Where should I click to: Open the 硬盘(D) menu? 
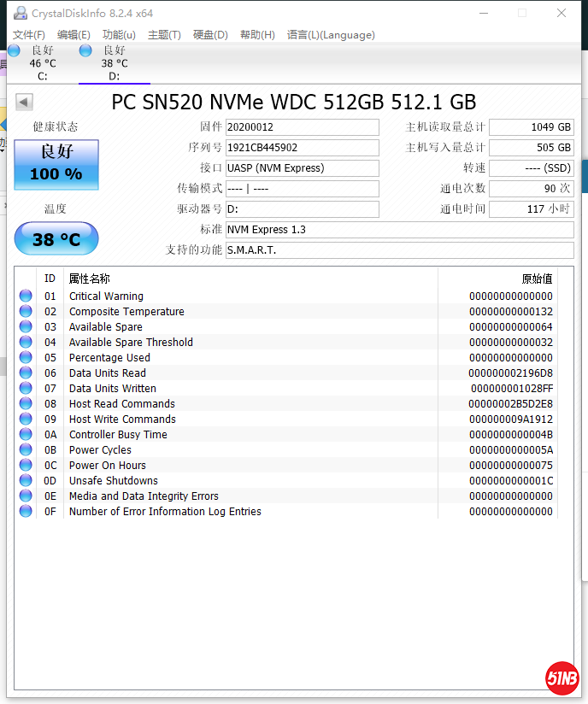tap(210, 35)
